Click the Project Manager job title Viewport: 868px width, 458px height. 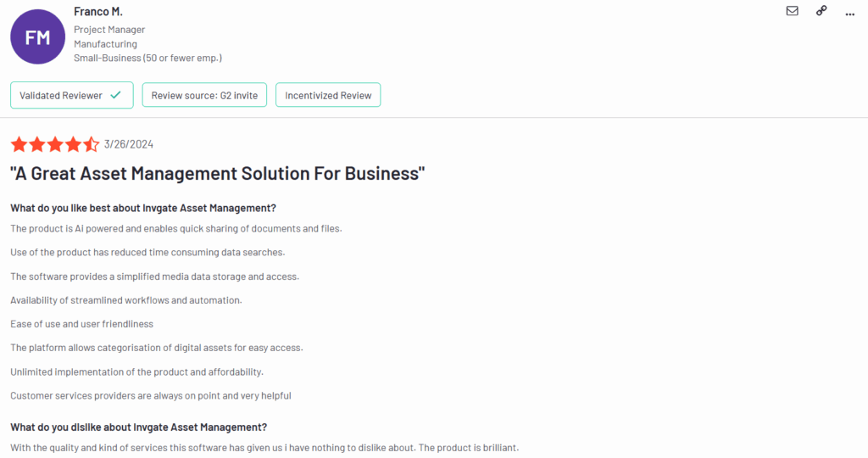pyautogui.click(x=109, y=30)
